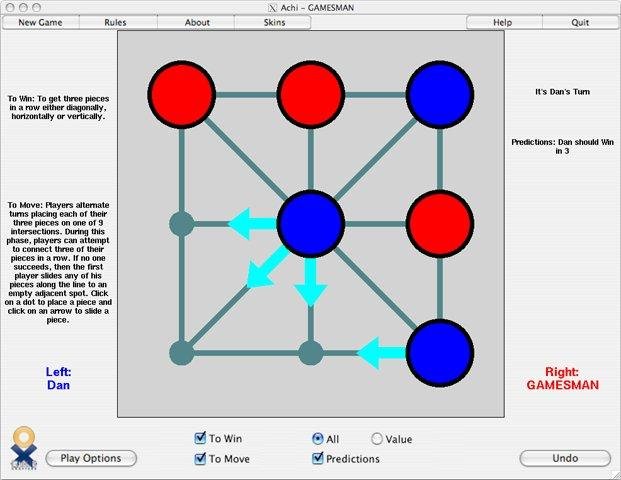Click the cyan arrow left of bottom-right blue piece

pyautogui.click(x=381, y=353)
